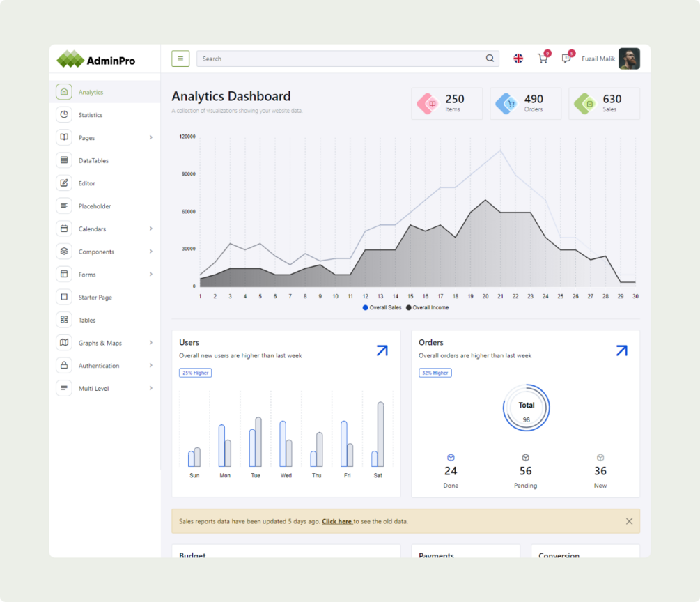
Task: Open Fuzail Malik profile avatar
Action: point(629,59)
